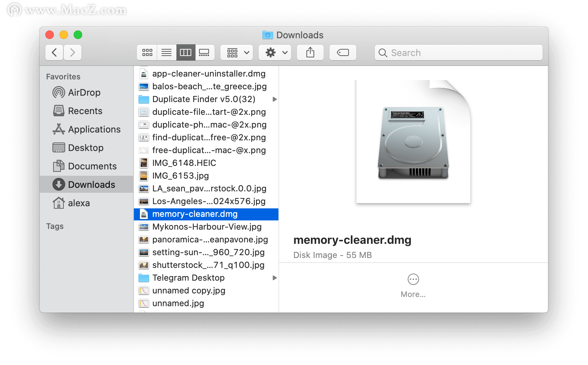Viewport: 588px width, 365px height.
Task: Select balos-beach greece jpg file
Action: pos(206,86)
